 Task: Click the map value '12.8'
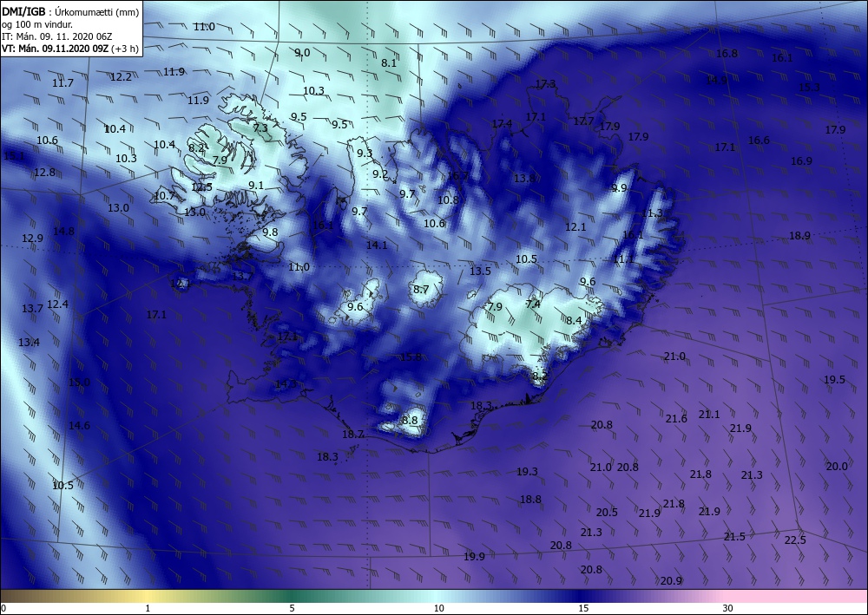point(45,172)
